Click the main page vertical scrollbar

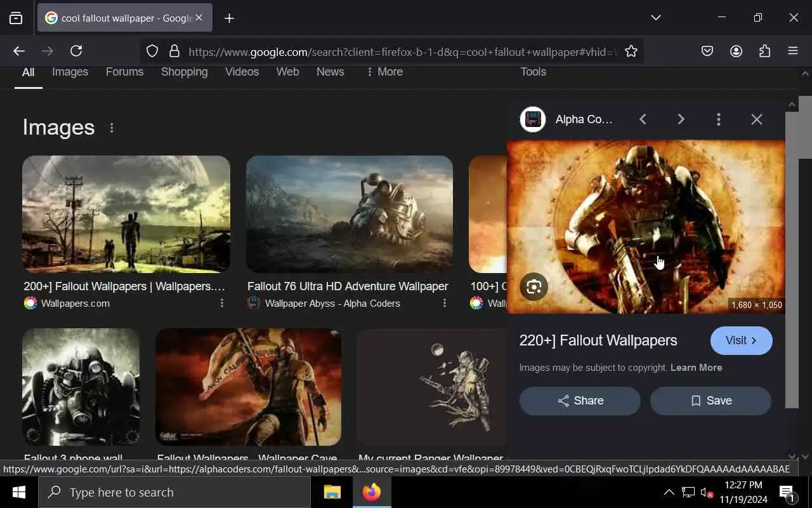[x=805, y=127]
